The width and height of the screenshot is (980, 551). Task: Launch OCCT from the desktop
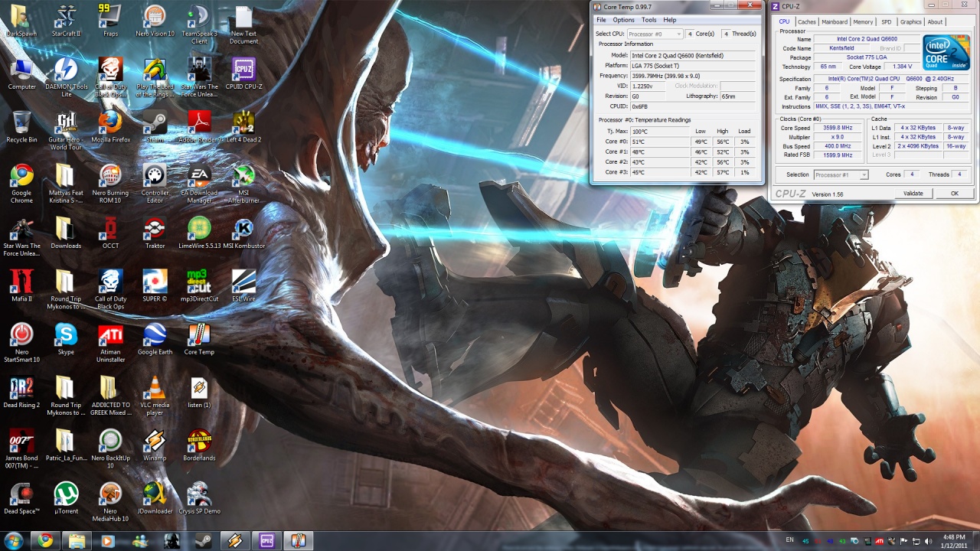pyautogui.click(x=110, y=233)
